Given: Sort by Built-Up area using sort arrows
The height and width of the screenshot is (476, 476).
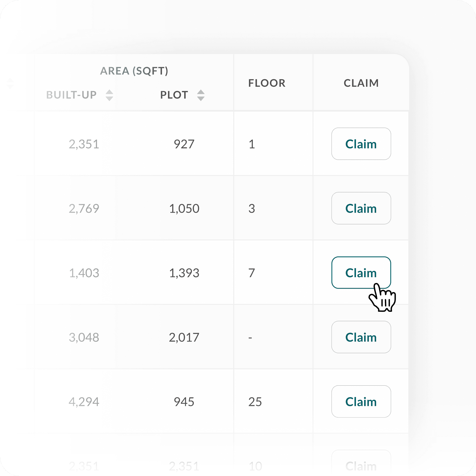Looking at the screenshot, I should click(x=109, y=95).
